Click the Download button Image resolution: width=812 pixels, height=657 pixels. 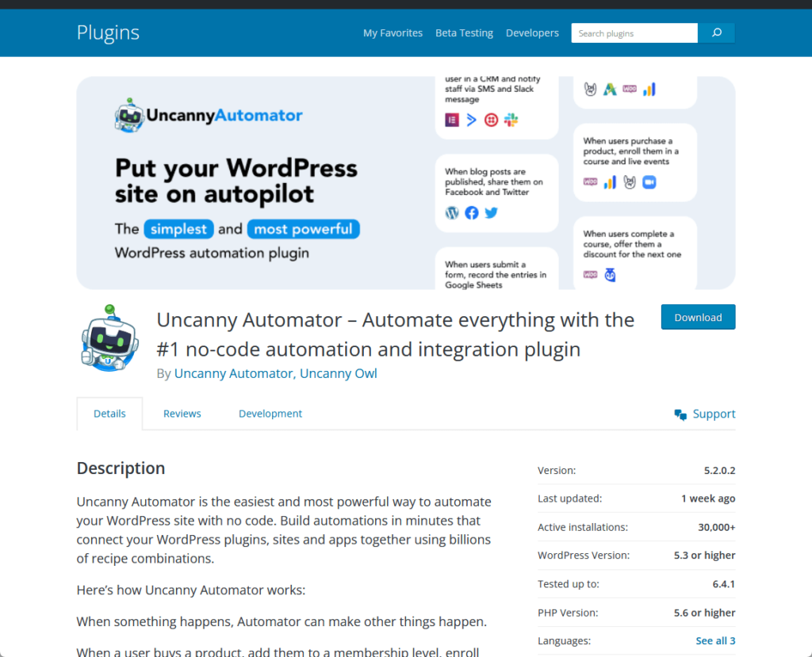click(x=698, y=317)
